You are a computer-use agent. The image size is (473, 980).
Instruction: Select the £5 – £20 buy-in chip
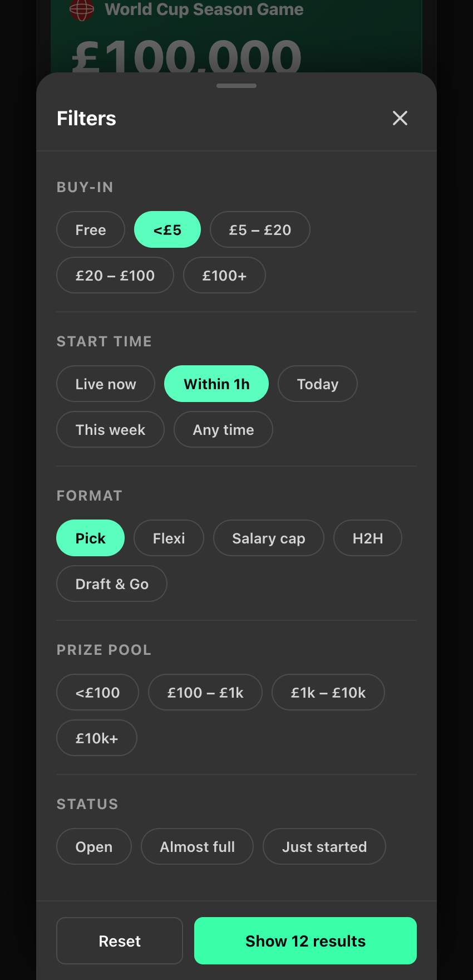(260, 229)
